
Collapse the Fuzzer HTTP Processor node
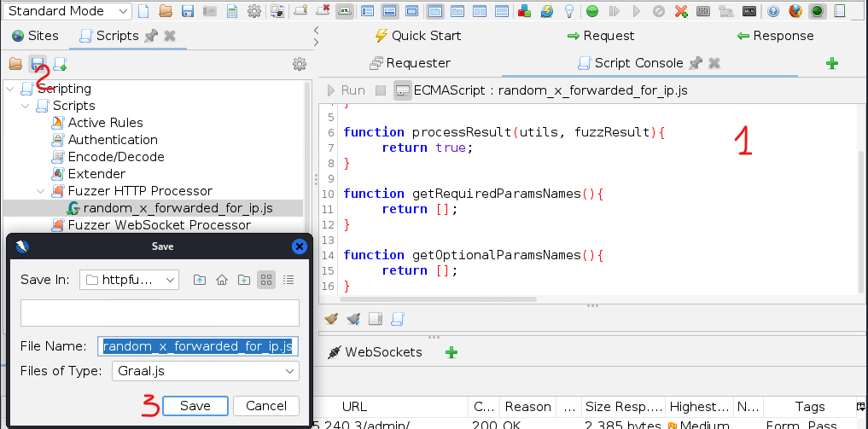pyautogui.click(x=42, y=191)
